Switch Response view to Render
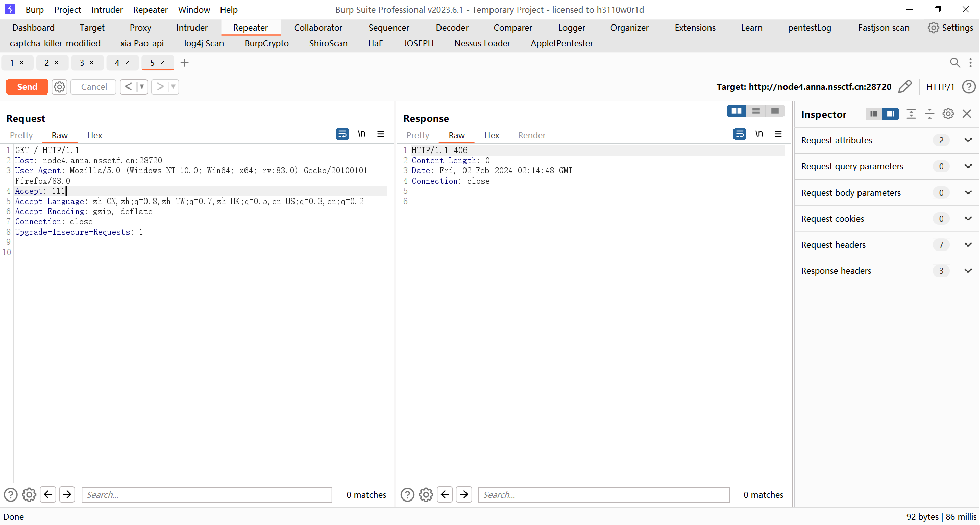980x525 pixels. (x=531, y=135)
